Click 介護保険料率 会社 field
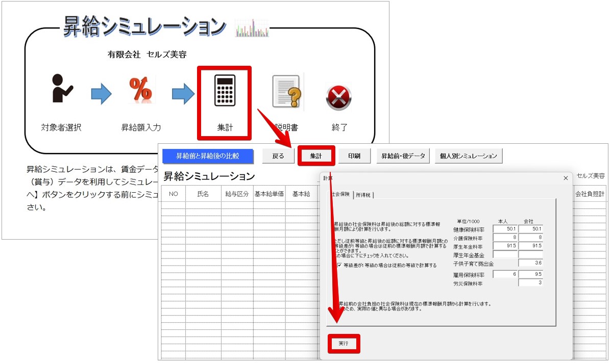The height and width of the screenshot is (364, 612). [x=531, y=238]
